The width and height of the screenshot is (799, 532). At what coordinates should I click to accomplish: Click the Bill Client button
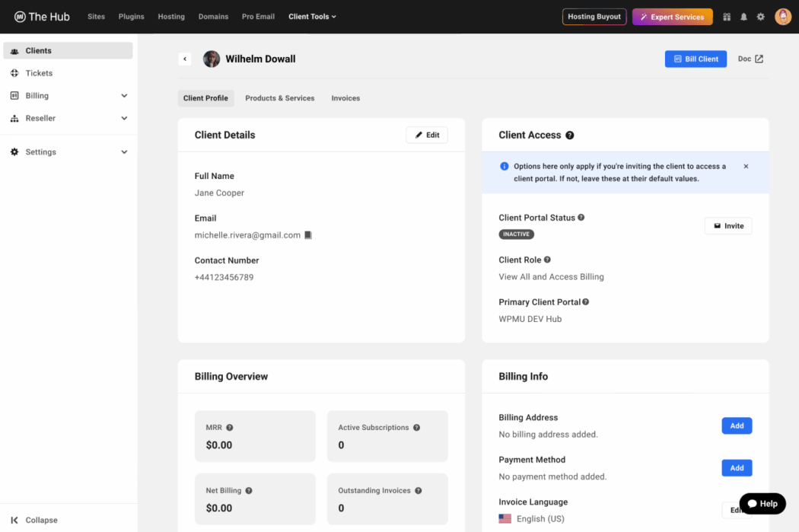696,59
